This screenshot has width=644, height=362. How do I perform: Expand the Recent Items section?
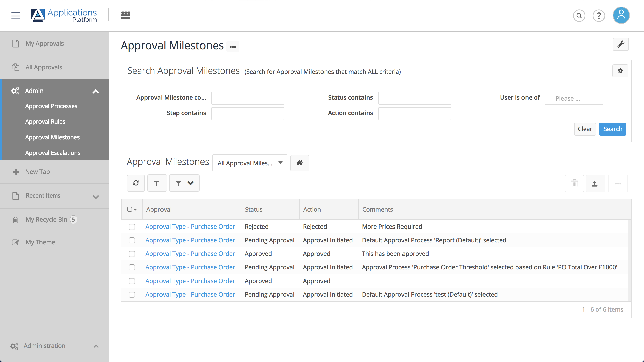[96, 196]
